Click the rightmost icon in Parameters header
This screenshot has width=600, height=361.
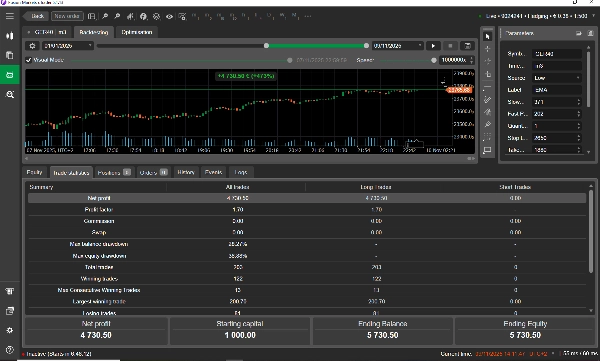590,33
